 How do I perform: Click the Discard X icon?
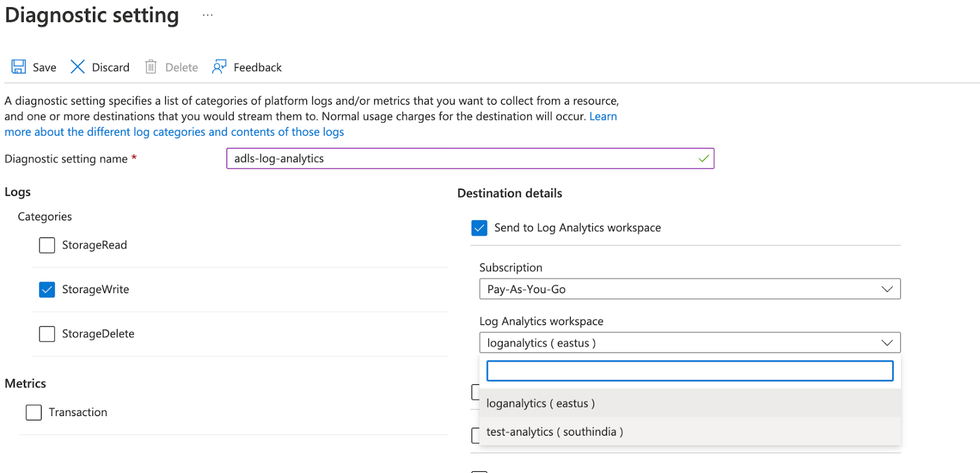[x=77, y=67]
